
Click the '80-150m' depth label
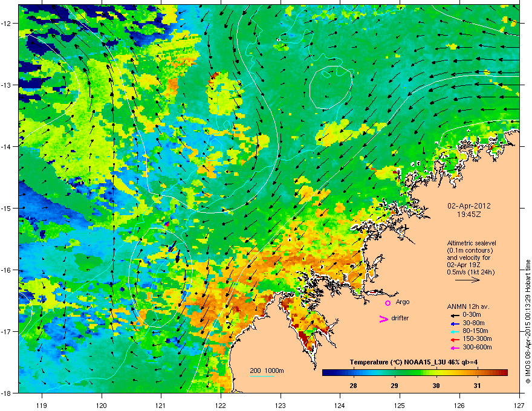coord(475,331)
